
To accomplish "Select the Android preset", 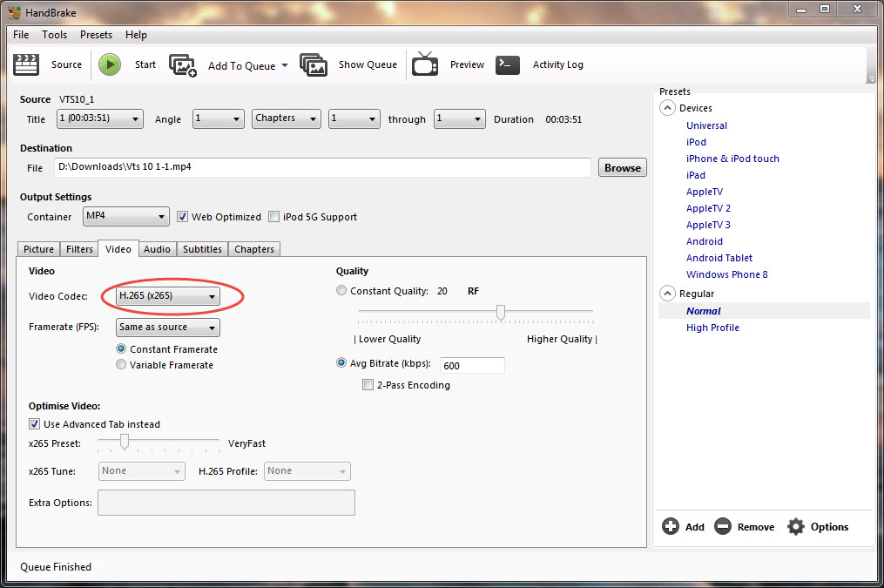I will [705, 241].
